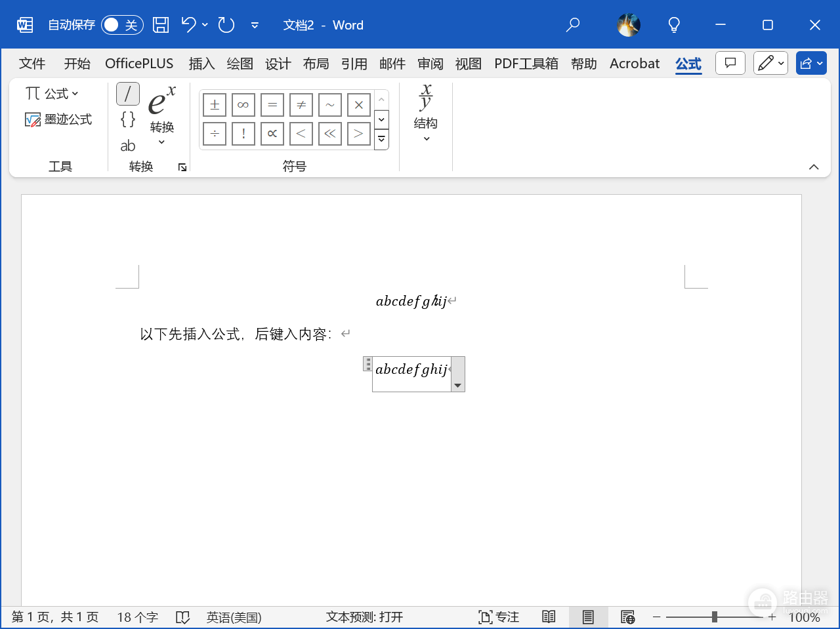Click the lightbulb tips icon

(674, 25)
